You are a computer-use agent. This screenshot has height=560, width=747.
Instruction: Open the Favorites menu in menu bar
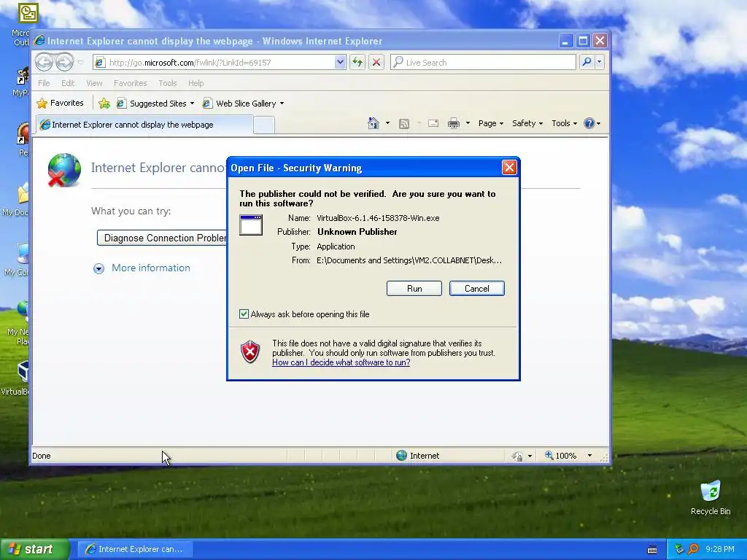(130, 83)
